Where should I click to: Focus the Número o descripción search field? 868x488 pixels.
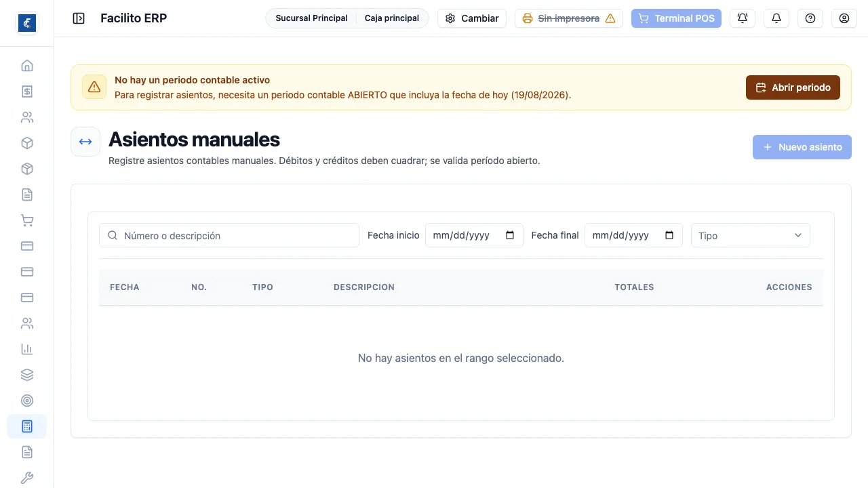click(x=229, y=235)
